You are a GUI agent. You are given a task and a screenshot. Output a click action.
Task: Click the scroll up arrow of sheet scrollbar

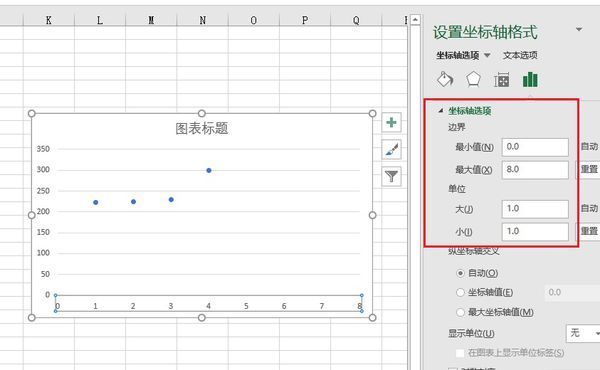point(415,20)
